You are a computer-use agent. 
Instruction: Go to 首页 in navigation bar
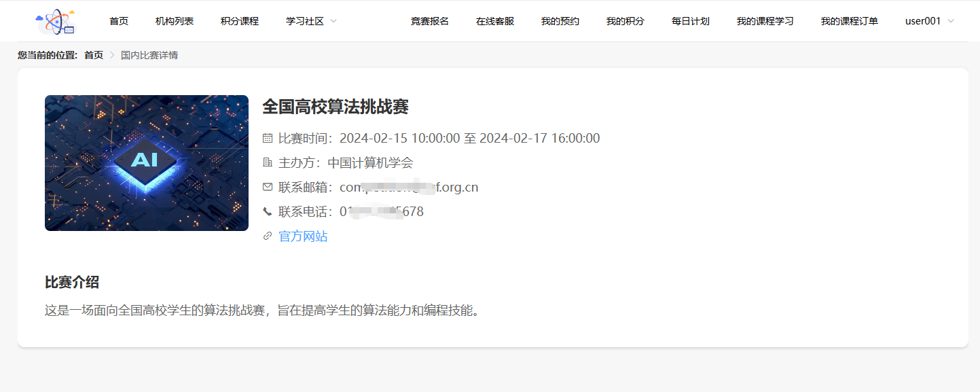(x=119, y=21)
